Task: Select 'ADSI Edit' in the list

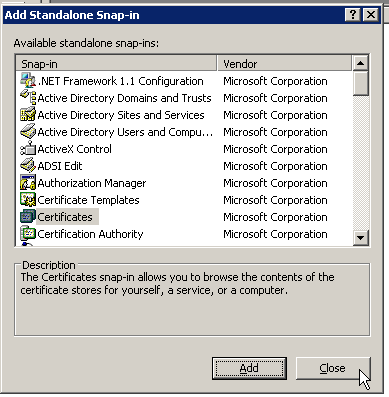Action: pyautogui.click(x=60, y=166)
